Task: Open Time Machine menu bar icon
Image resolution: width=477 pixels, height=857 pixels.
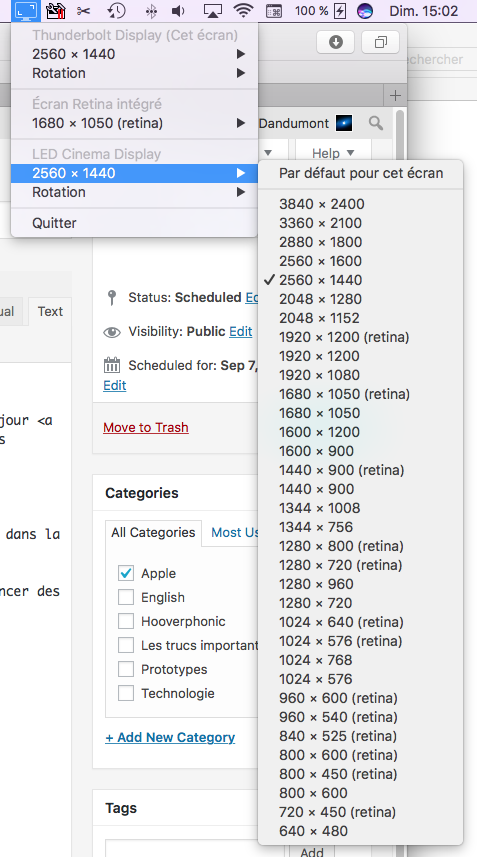Action: pos(116,10)
